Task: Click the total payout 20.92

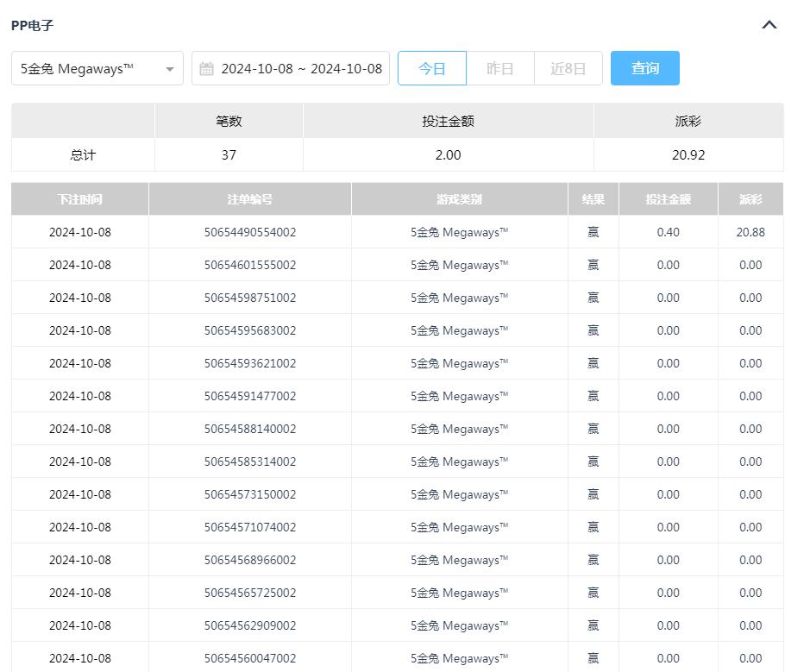Action: pos(688,155)
